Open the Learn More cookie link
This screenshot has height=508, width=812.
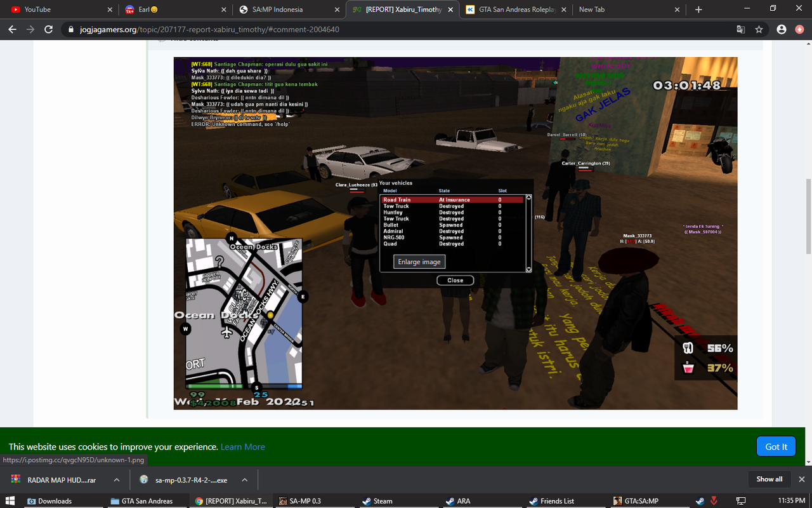(x=243, y=447)
